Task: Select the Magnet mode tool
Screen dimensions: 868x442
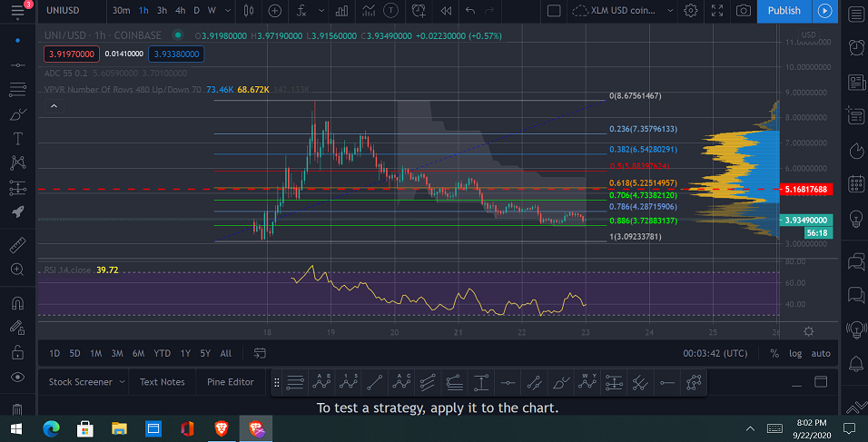Action: 18,303
